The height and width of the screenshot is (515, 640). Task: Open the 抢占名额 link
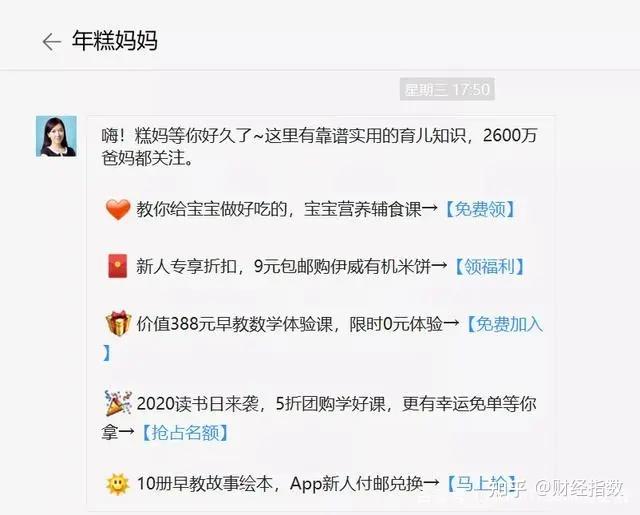tap(185, 432)
